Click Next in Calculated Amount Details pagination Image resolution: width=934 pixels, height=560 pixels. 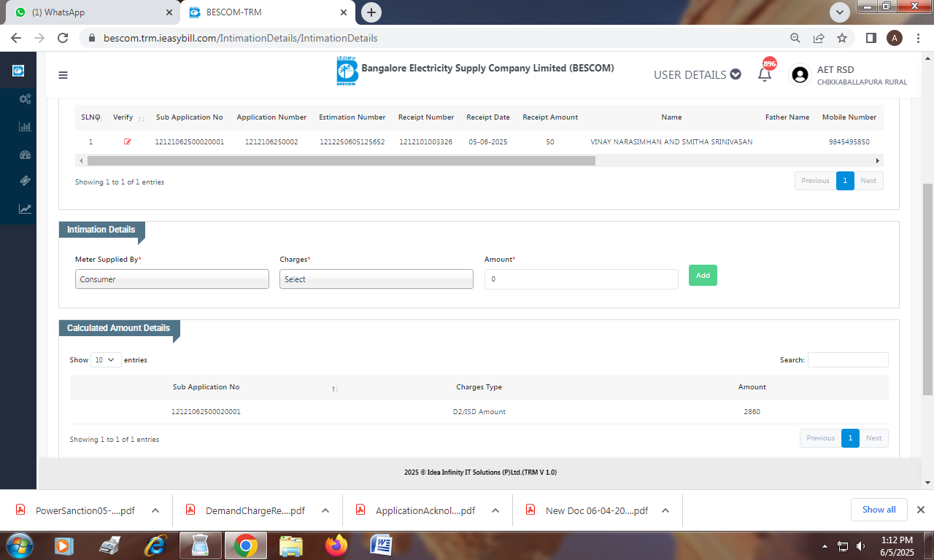click(873, 438)
